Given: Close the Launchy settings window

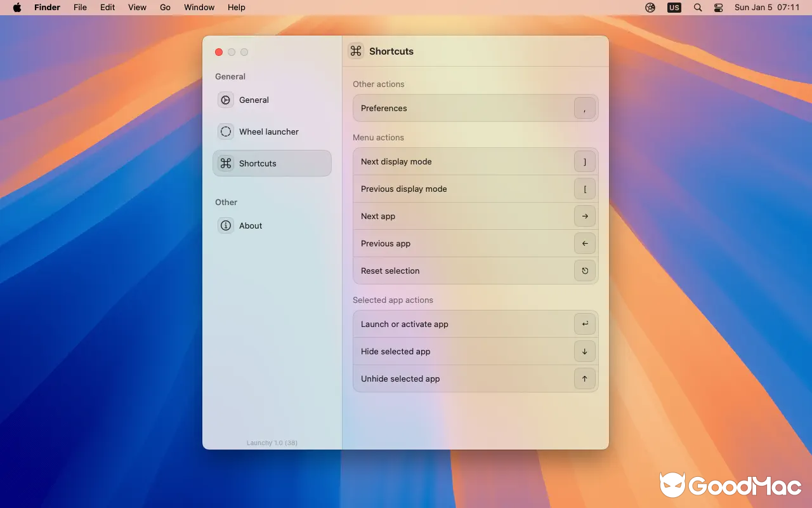Looking at the screenshot, I should (x=219, y=52).
